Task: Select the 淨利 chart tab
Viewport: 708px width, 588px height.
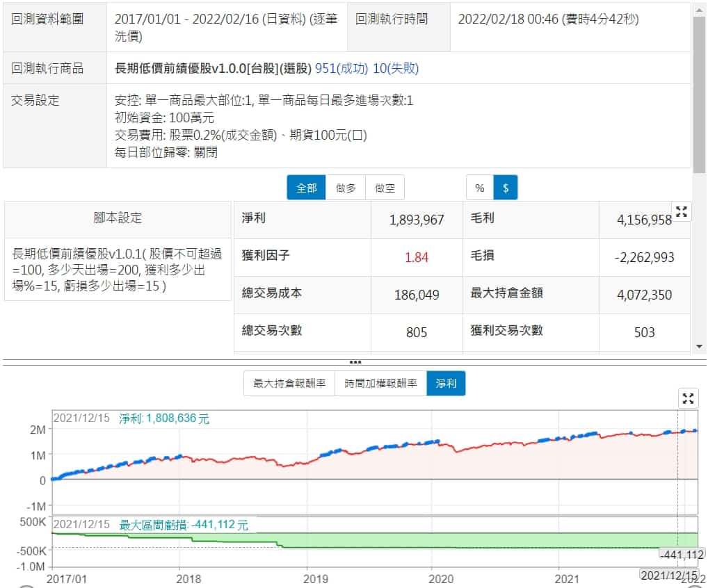Action: click(x=446, y=383)
